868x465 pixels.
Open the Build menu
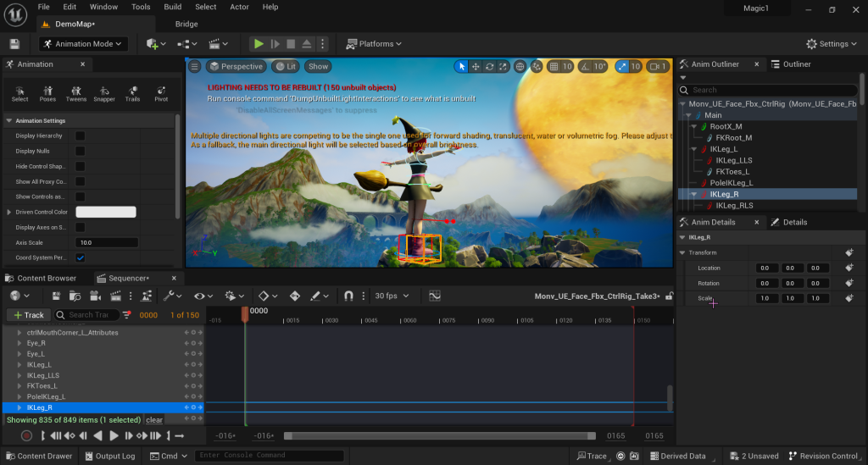coord(173,7)
